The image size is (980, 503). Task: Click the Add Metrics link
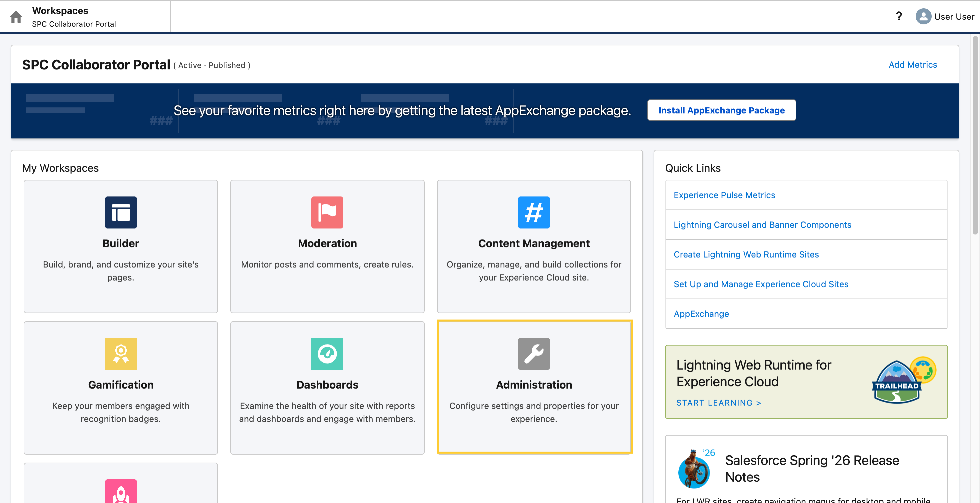coord(913,65)
